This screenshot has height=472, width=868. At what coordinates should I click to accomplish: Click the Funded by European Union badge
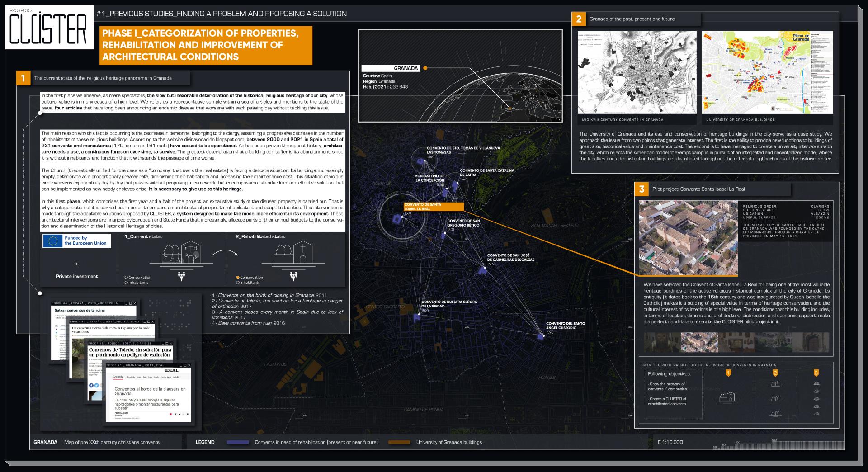coord(76,241)
